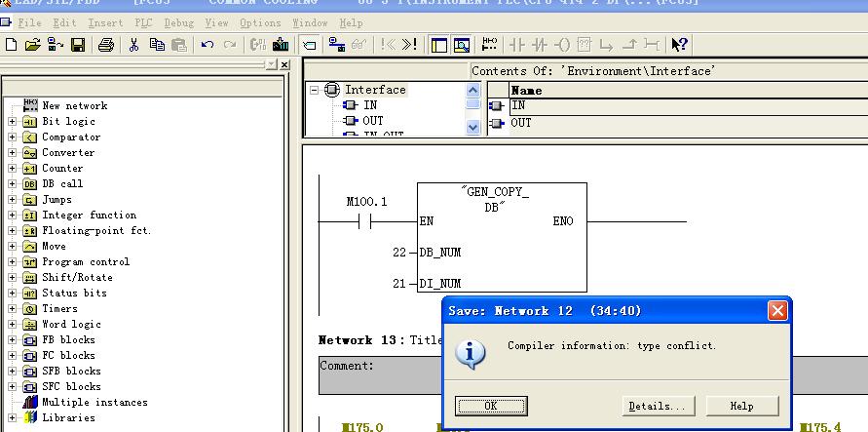Select New network in elements tree
The width and height of the screenshot is (868, 432).
[75, 105]
